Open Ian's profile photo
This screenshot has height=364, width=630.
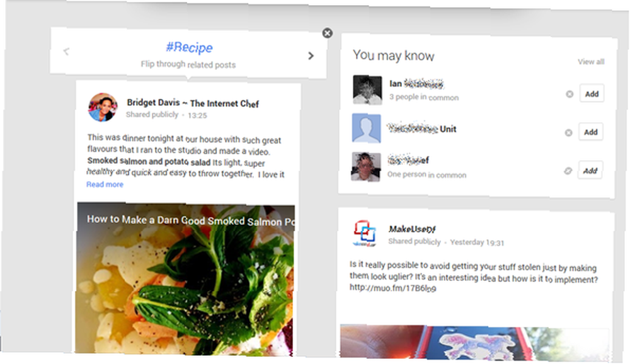tap(367, 90)
